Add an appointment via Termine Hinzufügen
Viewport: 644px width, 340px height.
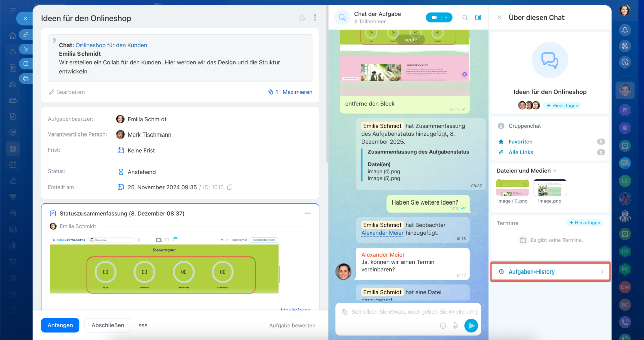[584, 223]
